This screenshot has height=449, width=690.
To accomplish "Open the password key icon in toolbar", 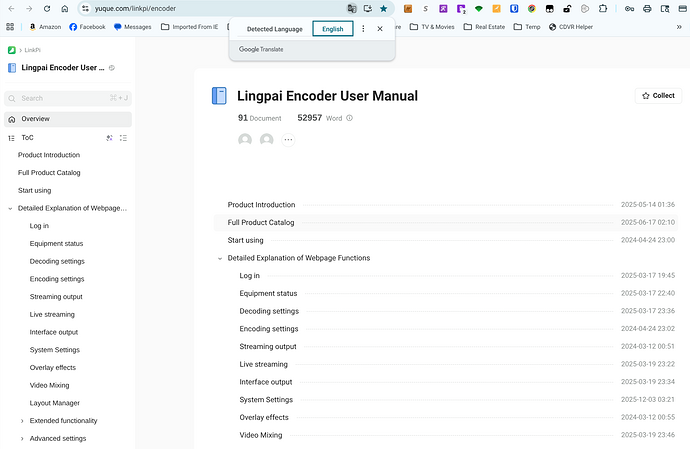I will [629, 8].
